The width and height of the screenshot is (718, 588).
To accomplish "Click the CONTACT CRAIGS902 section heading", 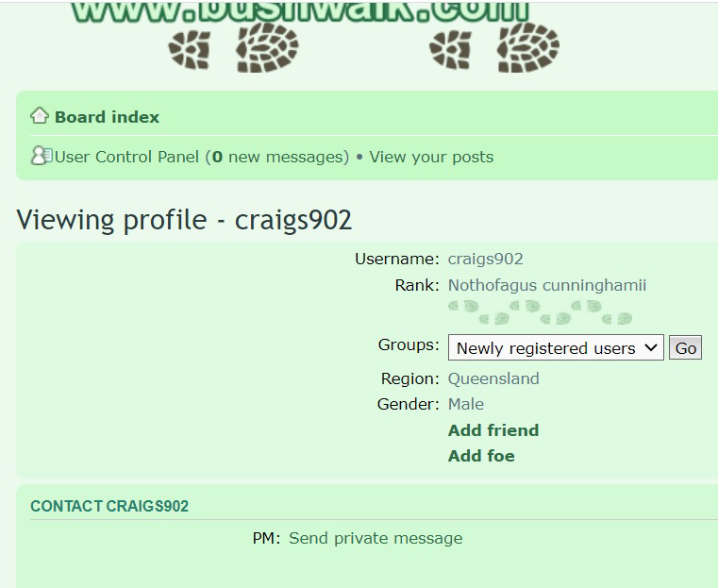I will [109, 506].
